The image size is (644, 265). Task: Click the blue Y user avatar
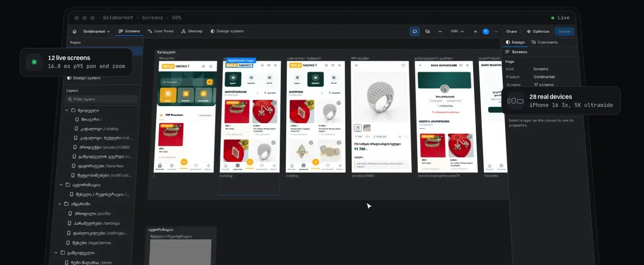pyautogui.click(x=486, y=31)
